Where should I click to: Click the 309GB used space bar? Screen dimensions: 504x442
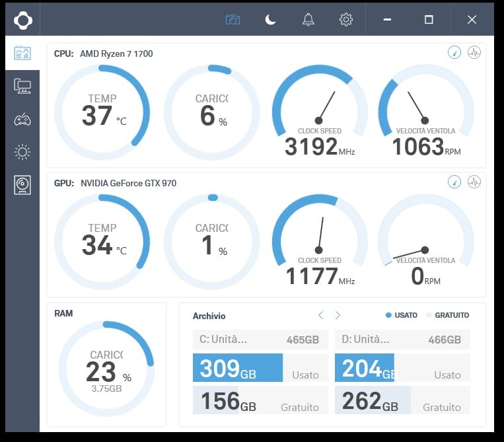[x=238, y=368]
